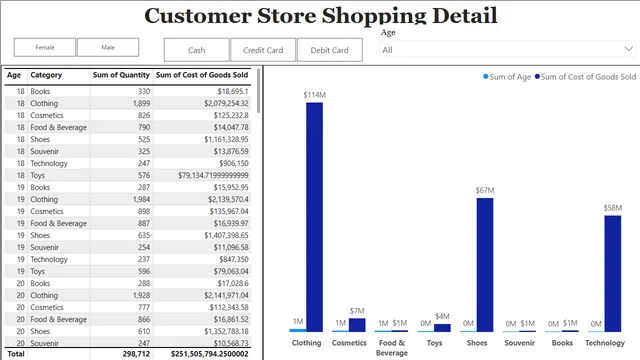
Task: Select the Technology $58M dark blue bar
Action: click(613, 273)
